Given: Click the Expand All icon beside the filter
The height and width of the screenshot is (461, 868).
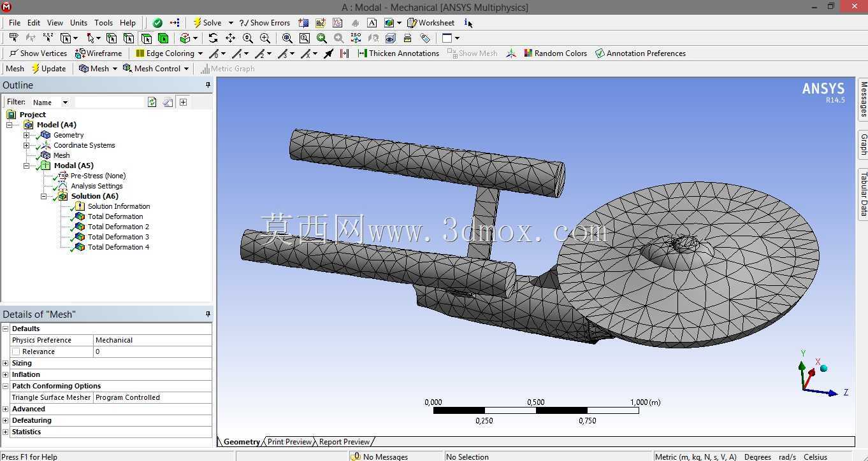Looking at the screenshot, I should pos(184,102).
